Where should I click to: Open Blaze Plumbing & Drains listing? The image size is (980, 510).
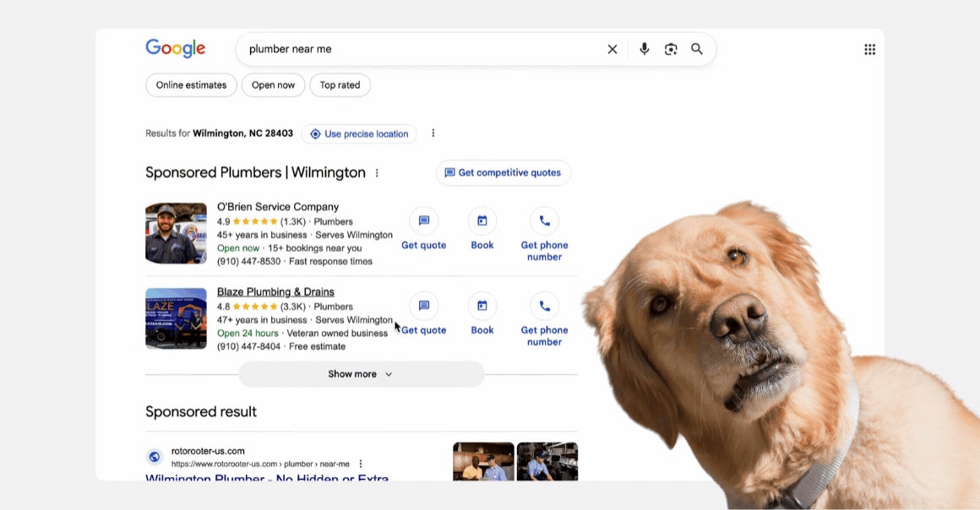point(275,292)
